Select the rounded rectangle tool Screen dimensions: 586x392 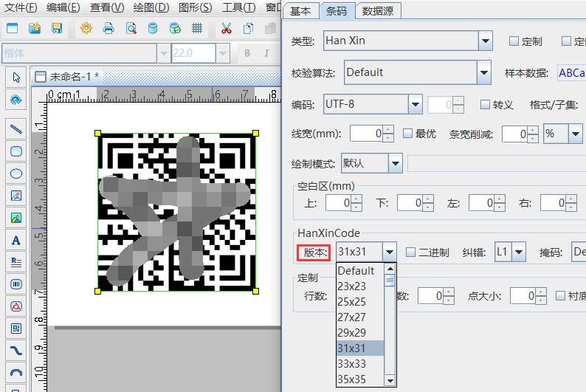tap(16, 151)
